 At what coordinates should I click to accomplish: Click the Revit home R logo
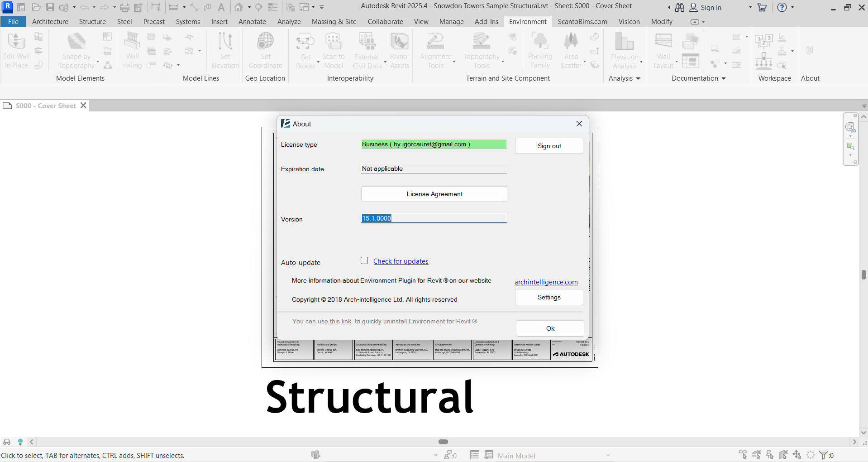(8, 7)
